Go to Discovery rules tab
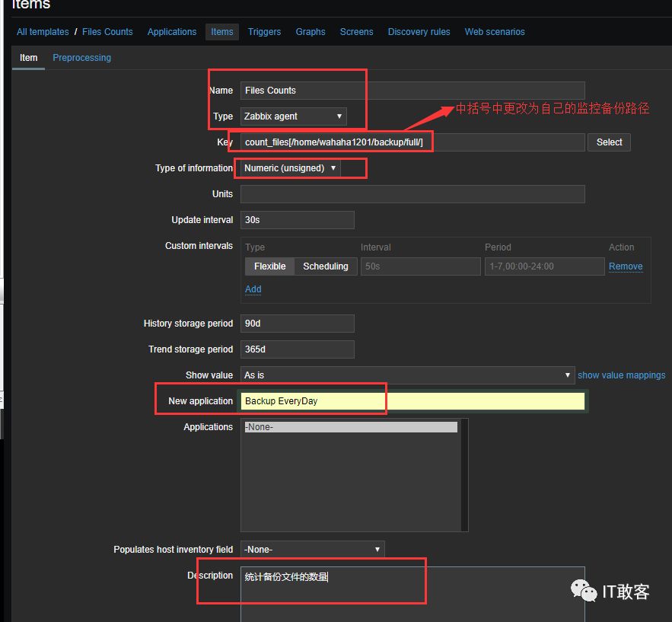Viewport: 672px width, 622px height. point(419,32)
